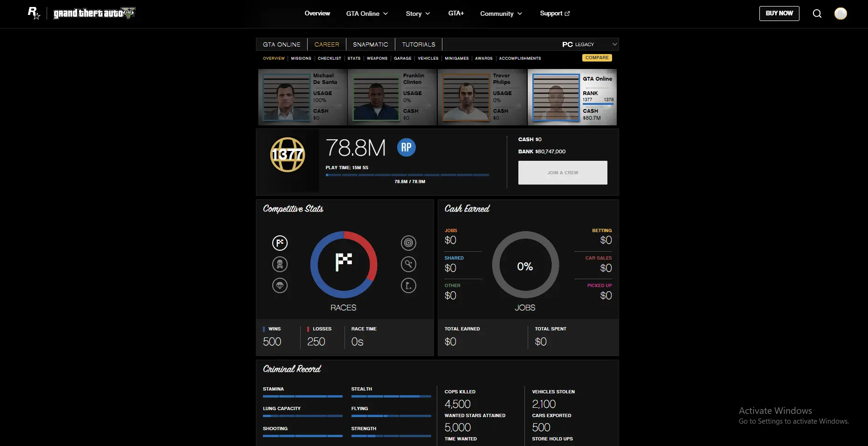
Task: Click the gold rank 1377 globe emblem
Action: (x=288, y=155)
